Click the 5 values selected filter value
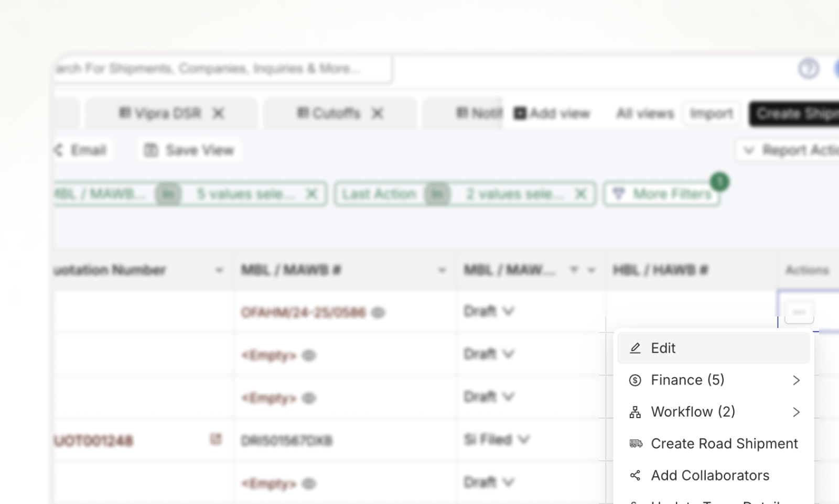This screenshot has width=839, height=504. coord(246,194)
